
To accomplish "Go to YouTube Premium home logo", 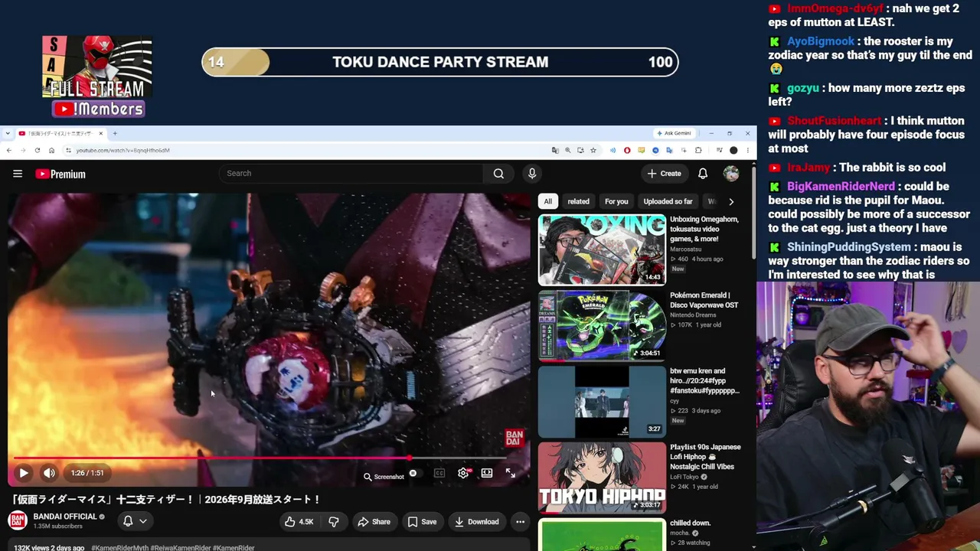I will click(60, 174).
